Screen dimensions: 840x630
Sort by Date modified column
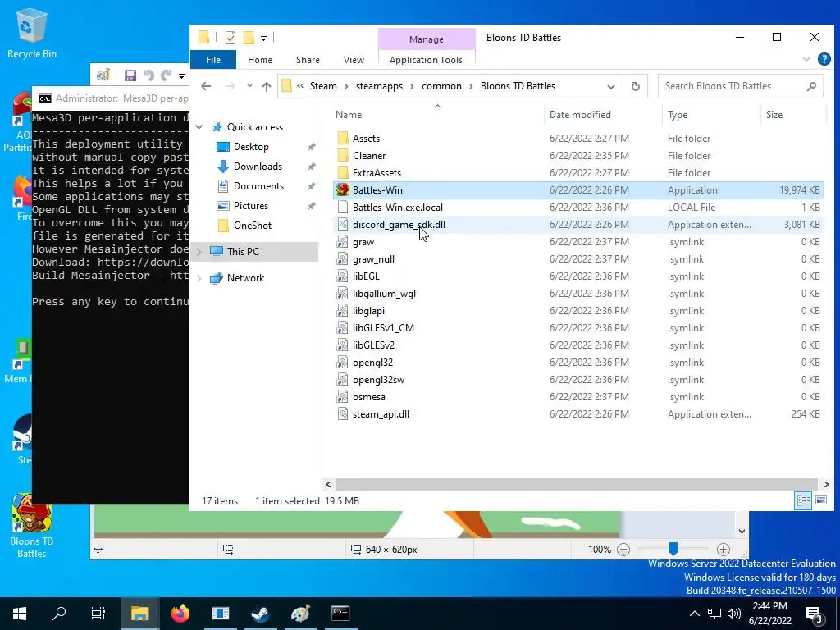(x=580, y=115)
